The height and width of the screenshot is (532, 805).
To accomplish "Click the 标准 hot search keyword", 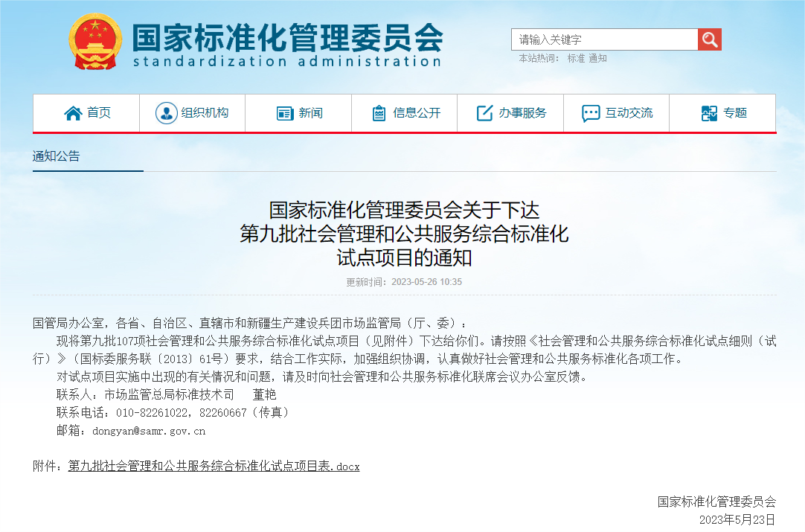I will (x=576, y=58).
